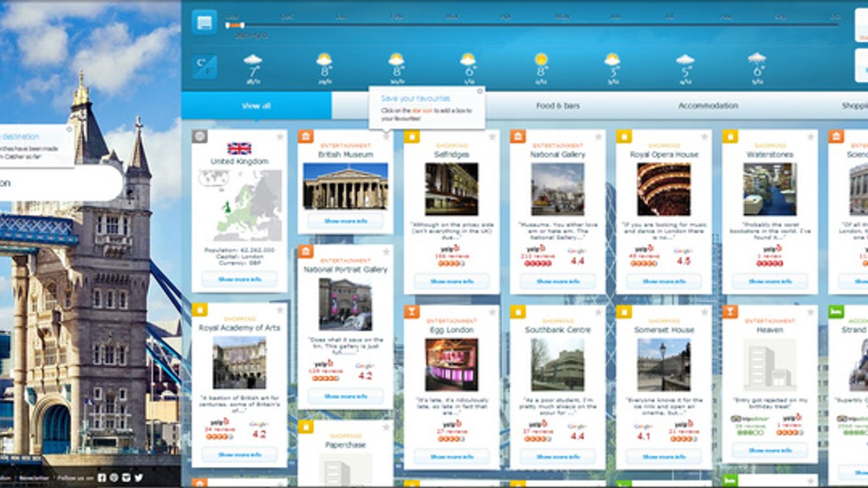The width and height of the screenshot is (868, 488).
Task: Show more info for Selfridges
Action: 452,281
